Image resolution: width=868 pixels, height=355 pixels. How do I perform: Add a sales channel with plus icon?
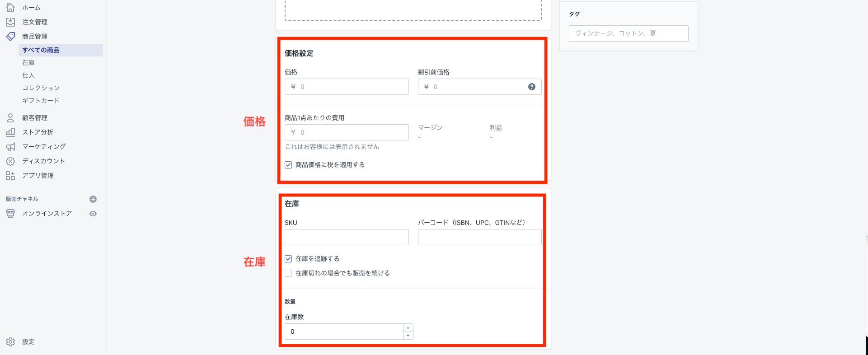pos(93,199)
